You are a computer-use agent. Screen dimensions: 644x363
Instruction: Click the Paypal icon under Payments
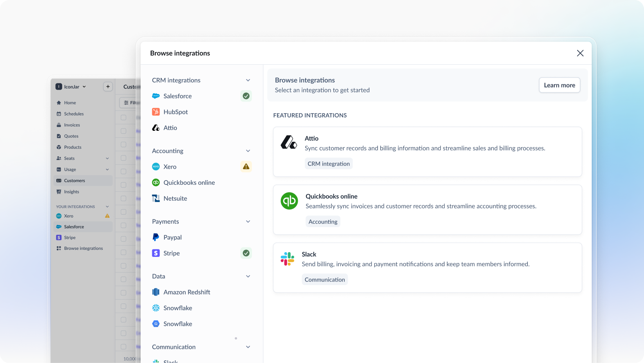click(156, 237)
